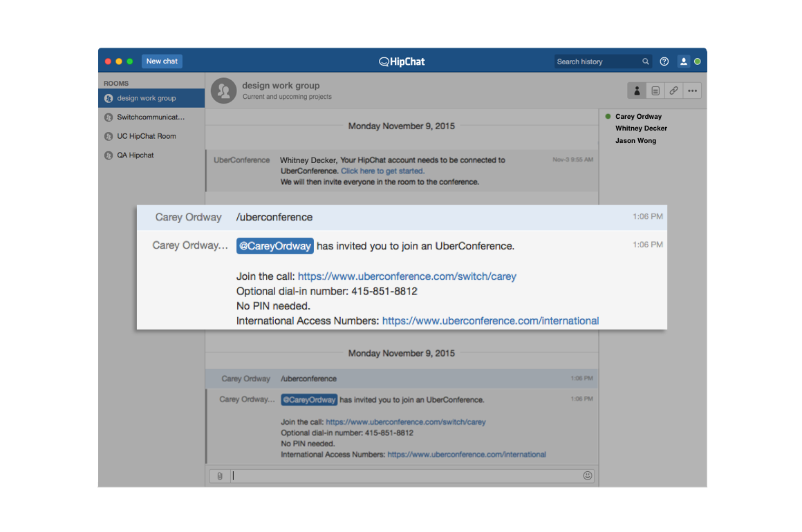This screenshot has width=802, height=532.
Task: Show the room files panel icon
Action: tap(655, 91)
